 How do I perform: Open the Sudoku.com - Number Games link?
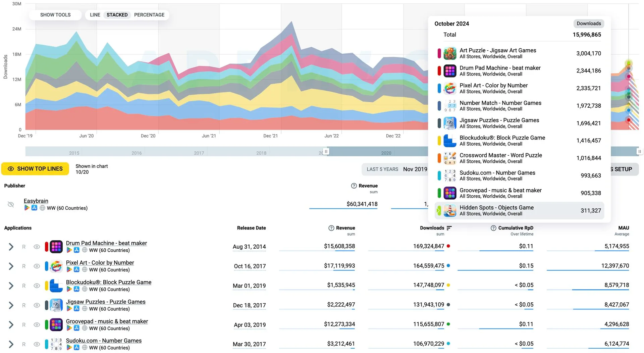pos(104,341)
